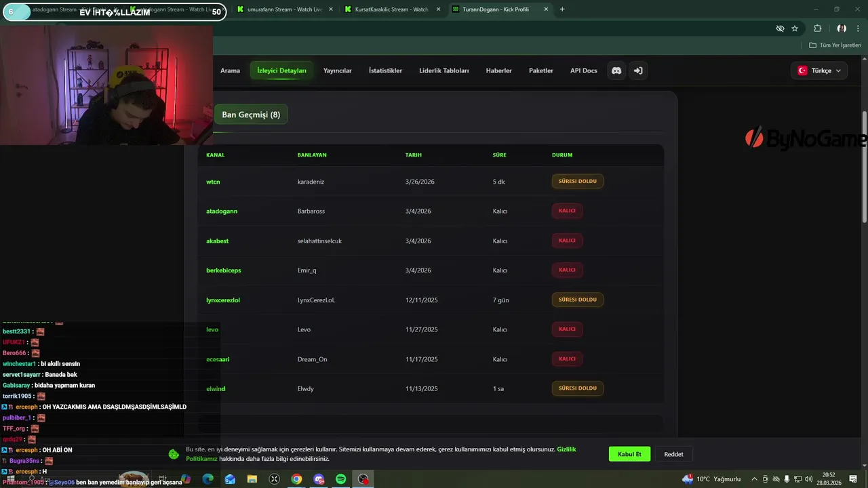This screenshot has width=868, height=488.
Task: Open the OBS recording icon on taskbar
Action: click(x=363, y=479)
